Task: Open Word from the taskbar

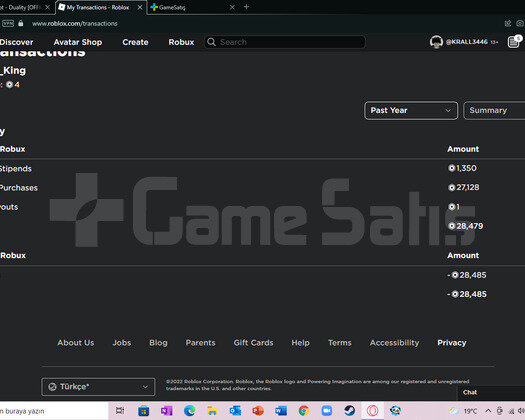Action: 281,411
